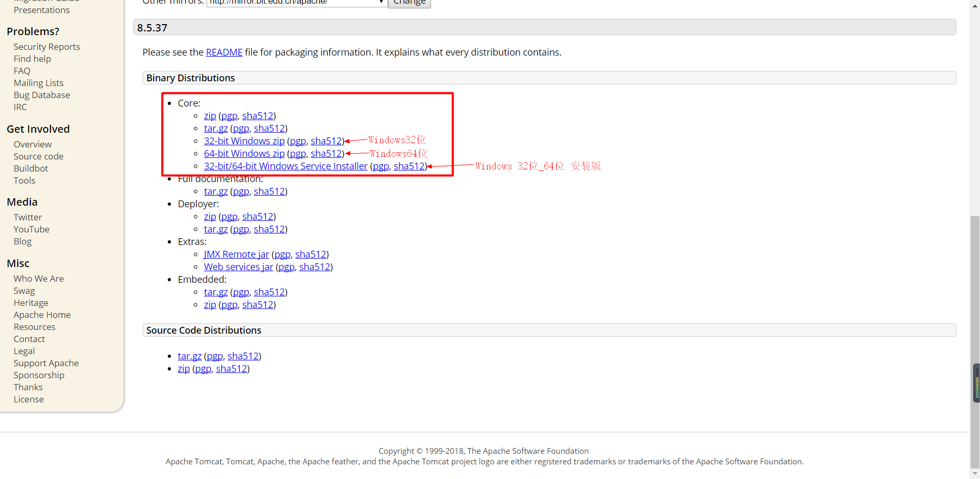
Task: Open the README link
Action: pos(224,52)
